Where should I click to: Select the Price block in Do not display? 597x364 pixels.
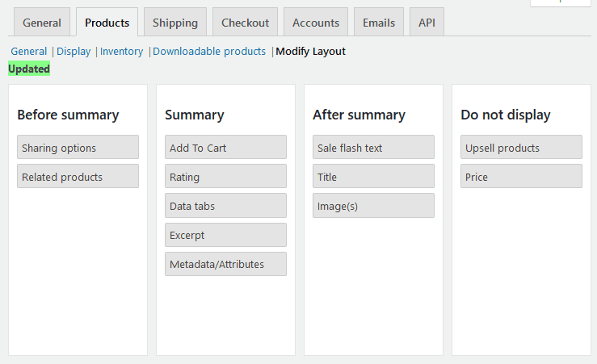coord(521,177)
